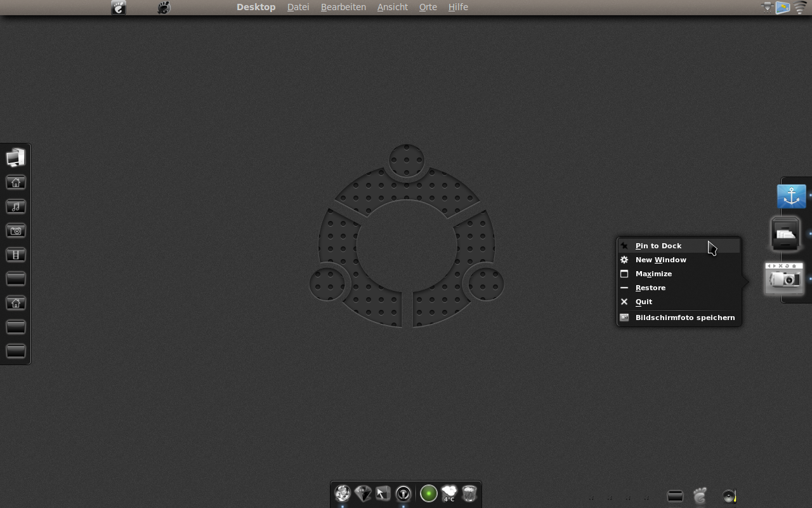The image size is (812, 508).
Task: Click the screenshot camera icon in right dock
Action: (x=784, y=278)
